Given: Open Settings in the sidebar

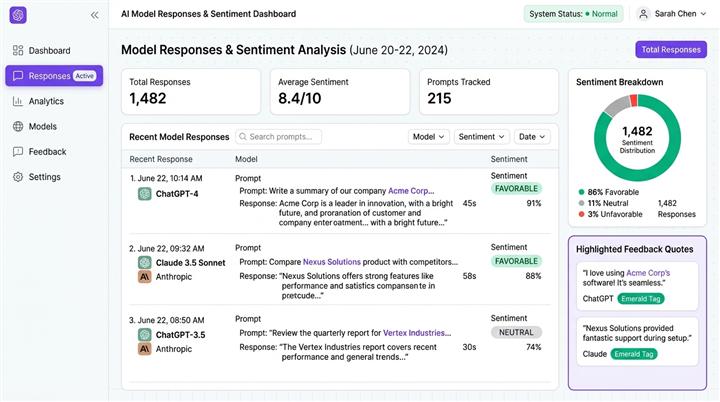Looking at the screenshot, I should 54,177.
